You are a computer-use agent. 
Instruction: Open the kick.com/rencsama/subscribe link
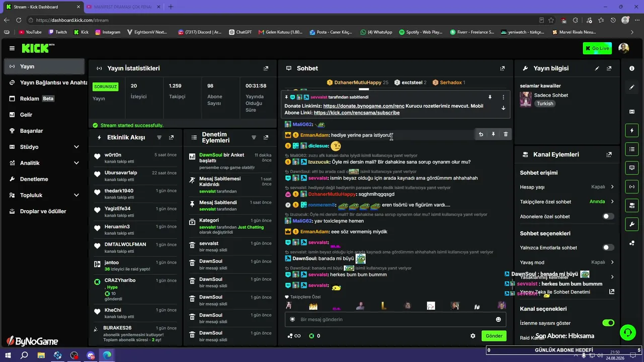click(357, 113)
